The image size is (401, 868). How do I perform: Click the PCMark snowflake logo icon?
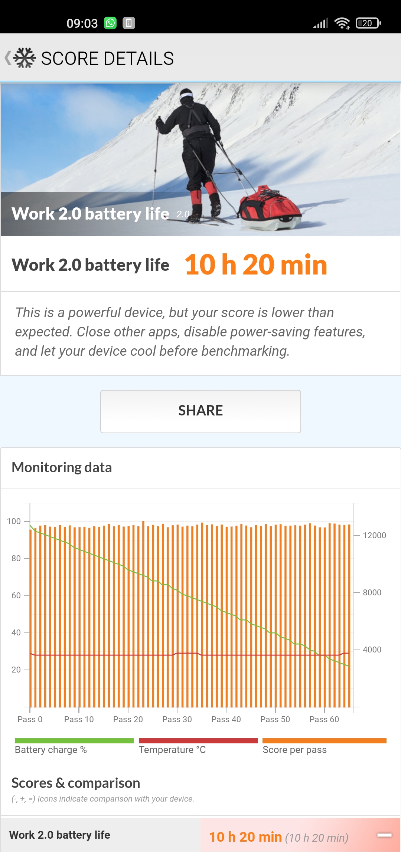coord(25,58)
